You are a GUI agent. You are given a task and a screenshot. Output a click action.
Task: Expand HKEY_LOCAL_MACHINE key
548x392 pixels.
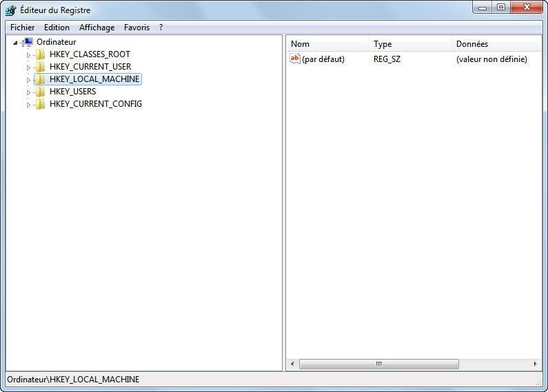click(x=28, y=80)
